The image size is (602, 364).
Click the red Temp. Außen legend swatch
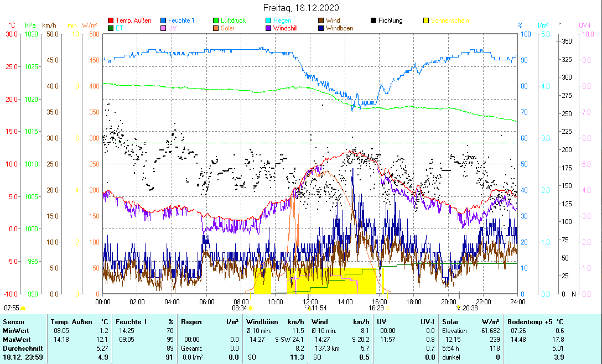(111, 20)
